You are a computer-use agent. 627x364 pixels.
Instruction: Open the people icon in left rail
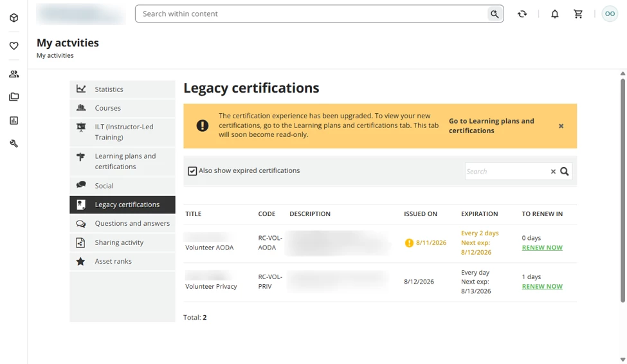(x=14, y=74)
